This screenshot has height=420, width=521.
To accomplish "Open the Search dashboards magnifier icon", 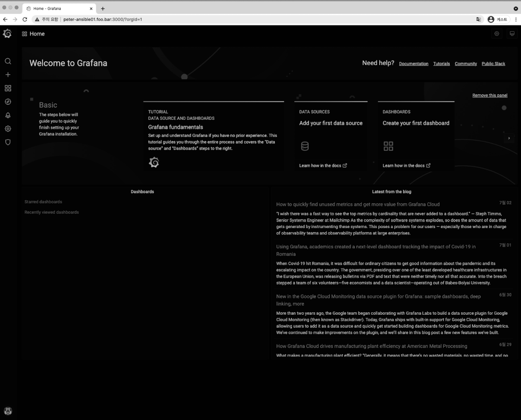I will tap(8, 61).
